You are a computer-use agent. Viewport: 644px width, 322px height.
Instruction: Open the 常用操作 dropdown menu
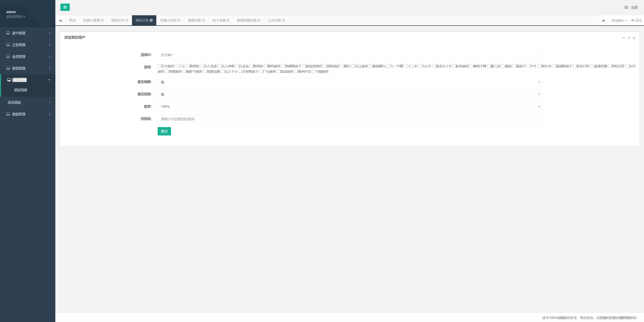(x=619, y=20)
